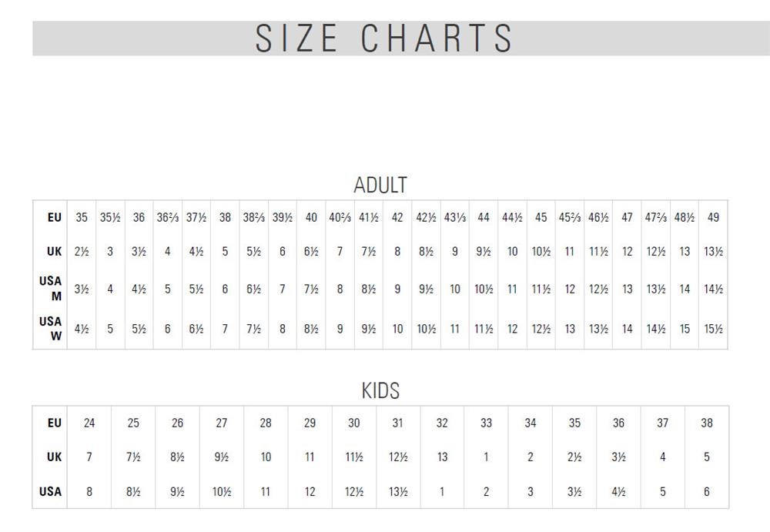The width and height of the screenshot is (770, 532).
Task: Click the adult UK row label
Action: point(54,251)
